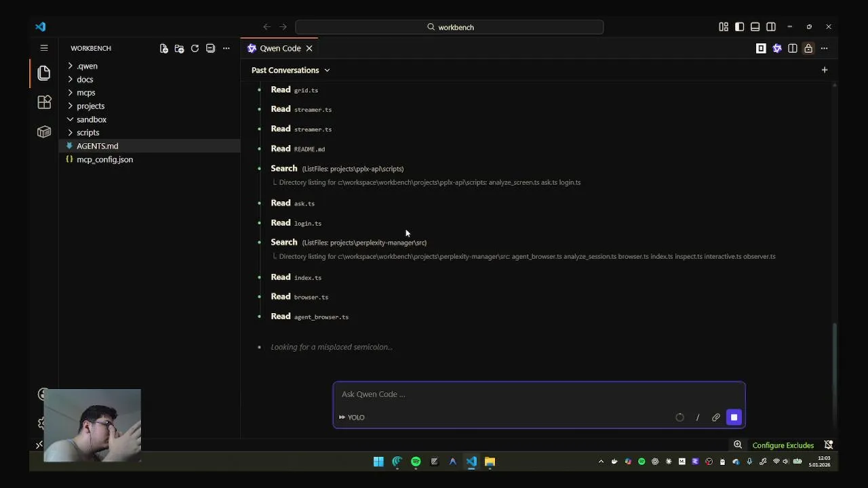The height and width of the screenshot is (488, 868).
Task: Open the Read ask.ts entry
Action: (x=292, y=203)
